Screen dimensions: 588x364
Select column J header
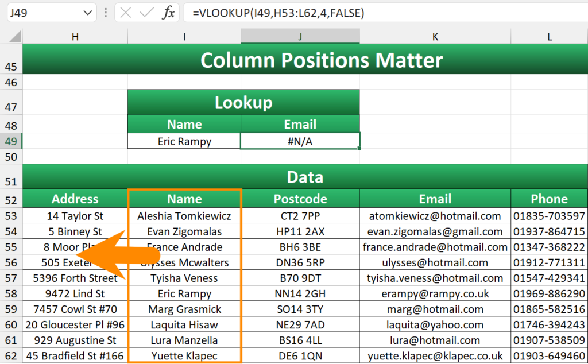(x=300, y=37)
